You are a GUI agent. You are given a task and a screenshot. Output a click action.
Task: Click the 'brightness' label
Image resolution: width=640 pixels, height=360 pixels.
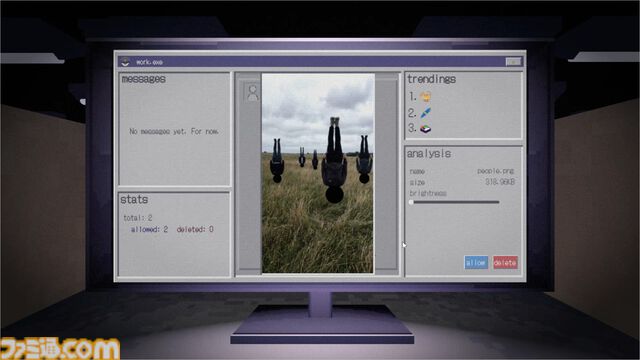click(x=428, y=193)
